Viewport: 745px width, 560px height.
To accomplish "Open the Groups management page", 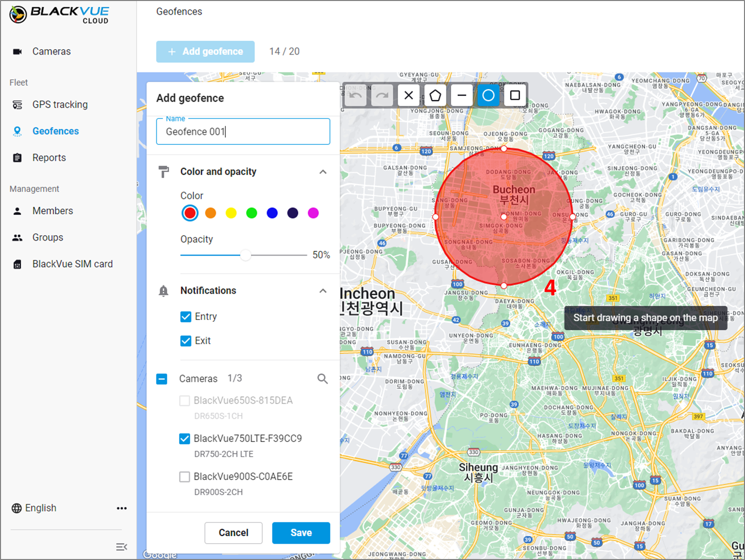I will pos(48,238).
